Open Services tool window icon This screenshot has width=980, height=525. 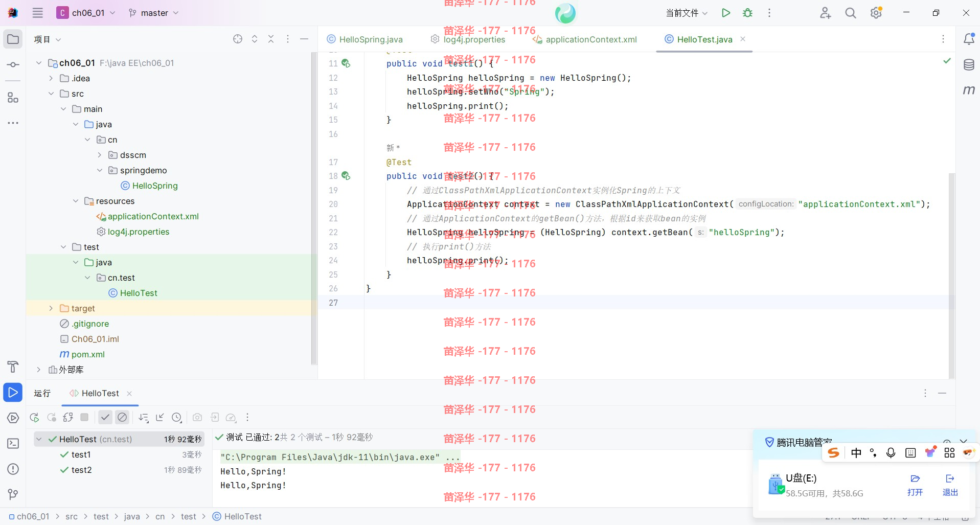point(13,418)
